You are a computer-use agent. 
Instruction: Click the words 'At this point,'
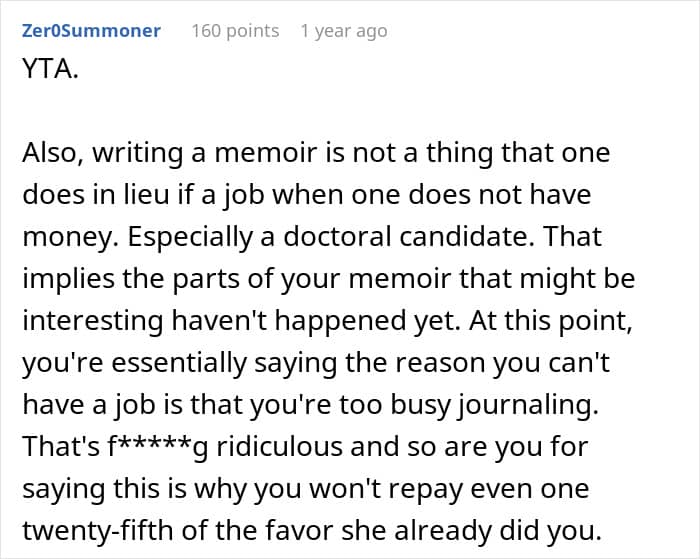point(551,321)
